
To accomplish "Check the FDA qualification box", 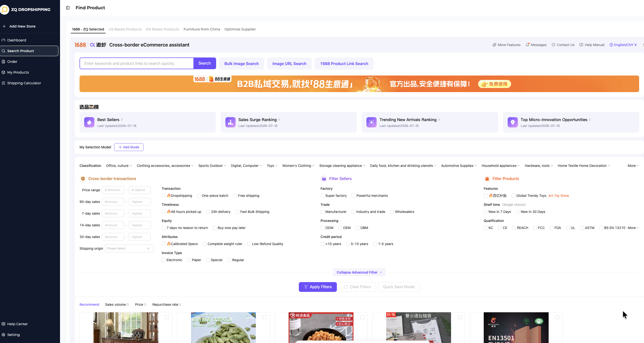I will 551,228.
